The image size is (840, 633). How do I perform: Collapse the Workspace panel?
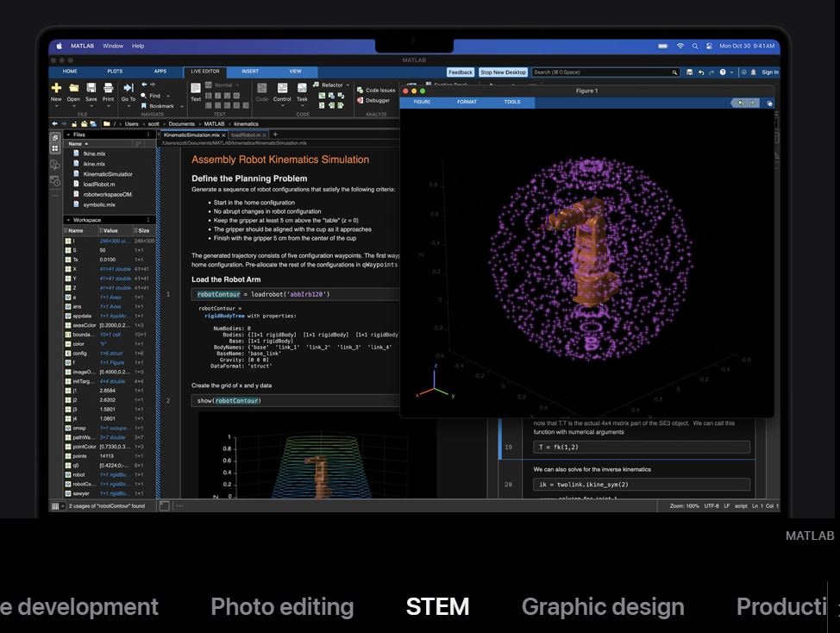point(68,220)
